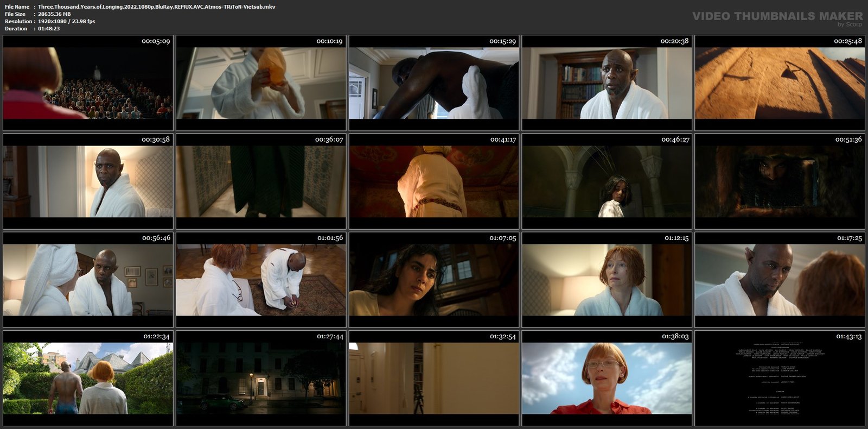
Task: Click the Duration label
Action: click(16, 28)
